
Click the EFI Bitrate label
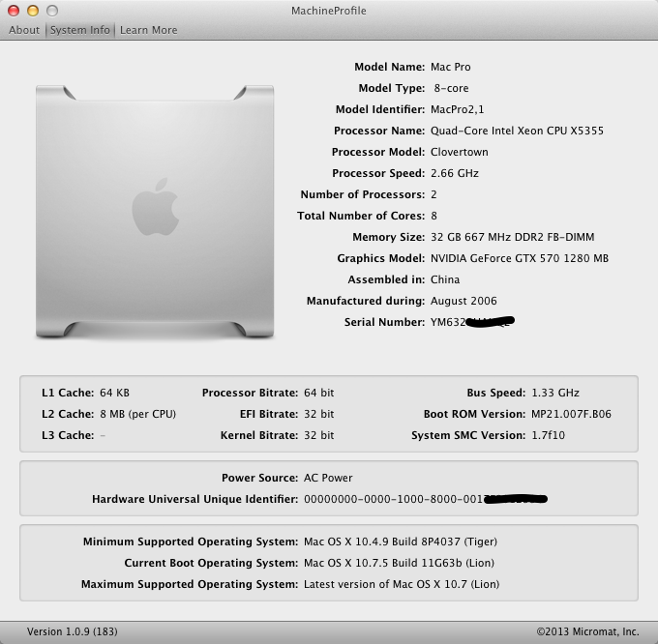click(x=269, y=414)
